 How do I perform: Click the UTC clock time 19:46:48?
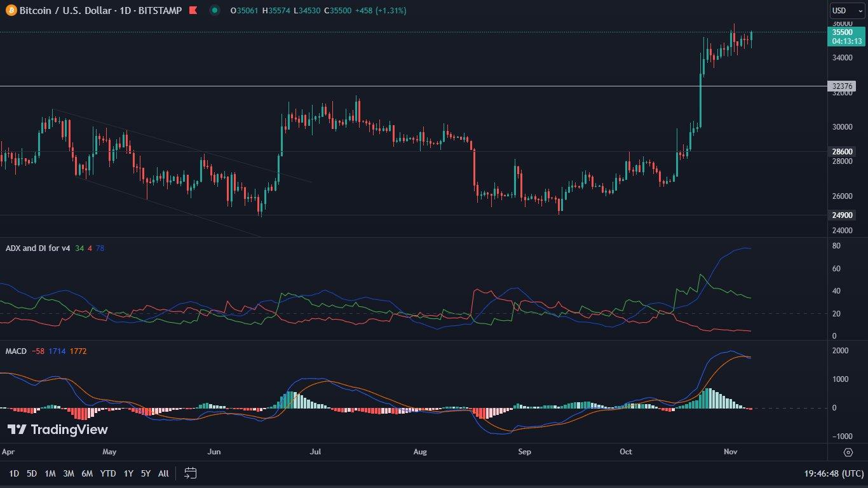[x=833, y=473]
